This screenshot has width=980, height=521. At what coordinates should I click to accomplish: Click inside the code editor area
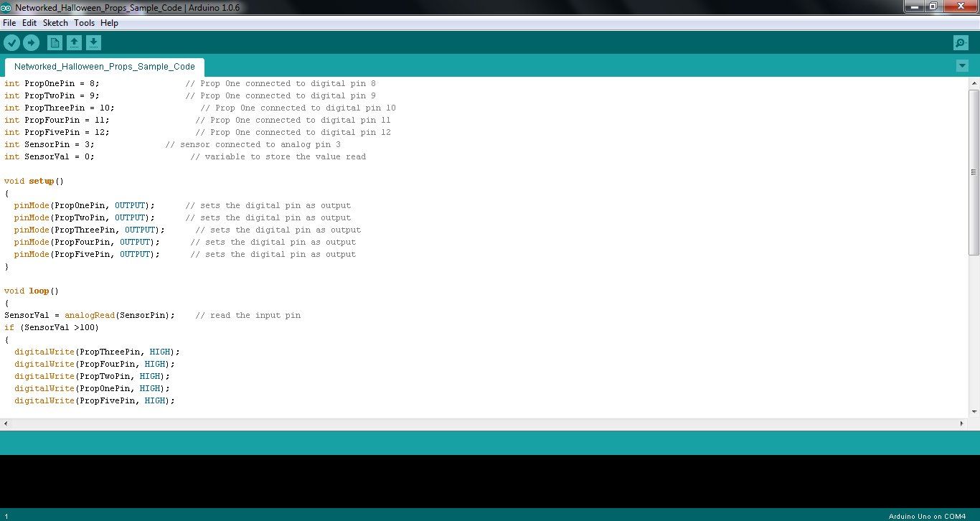(430, 251)
